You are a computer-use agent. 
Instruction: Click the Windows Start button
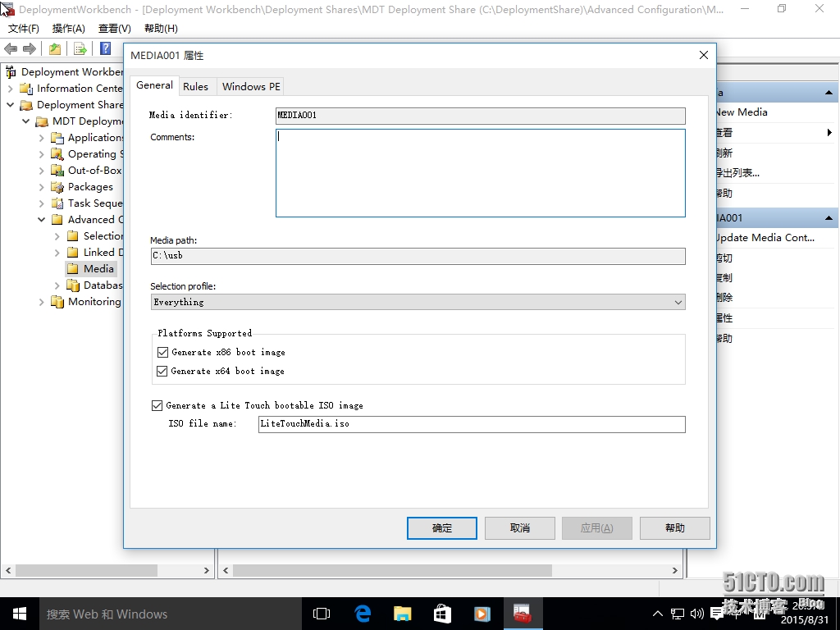coord(20,614)
